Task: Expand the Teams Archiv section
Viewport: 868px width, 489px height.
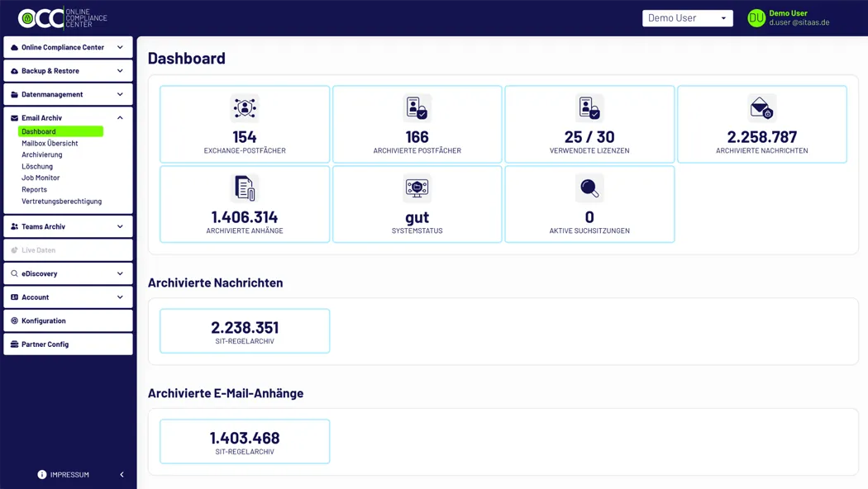Action: (68, 226)
